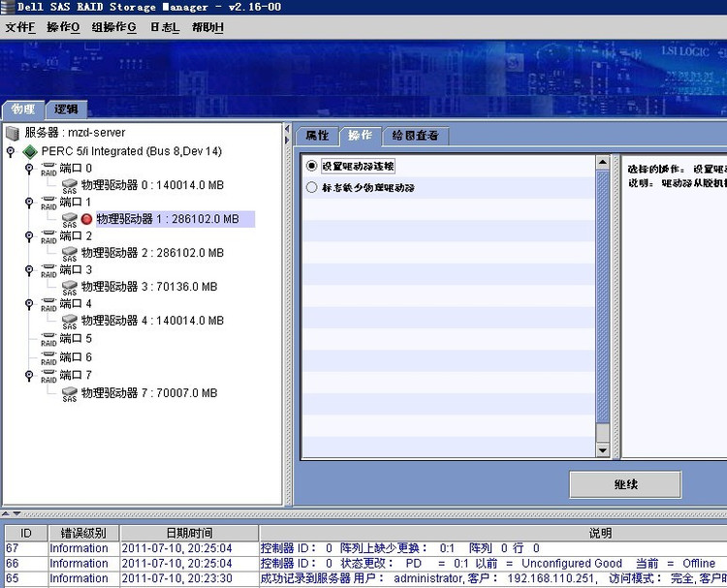Select the 设置驱动器连接 radio option
727x588 pixels.
311,166
